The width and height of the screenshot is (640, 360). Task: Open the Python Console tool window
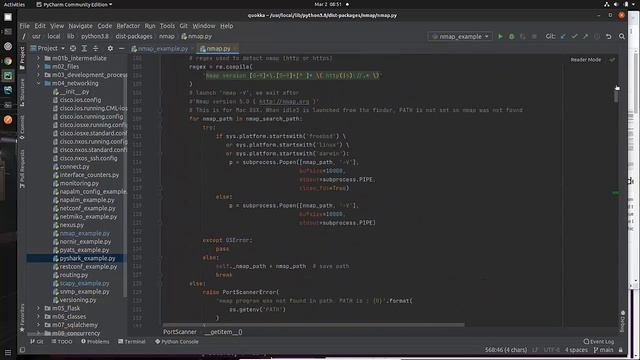177,342
